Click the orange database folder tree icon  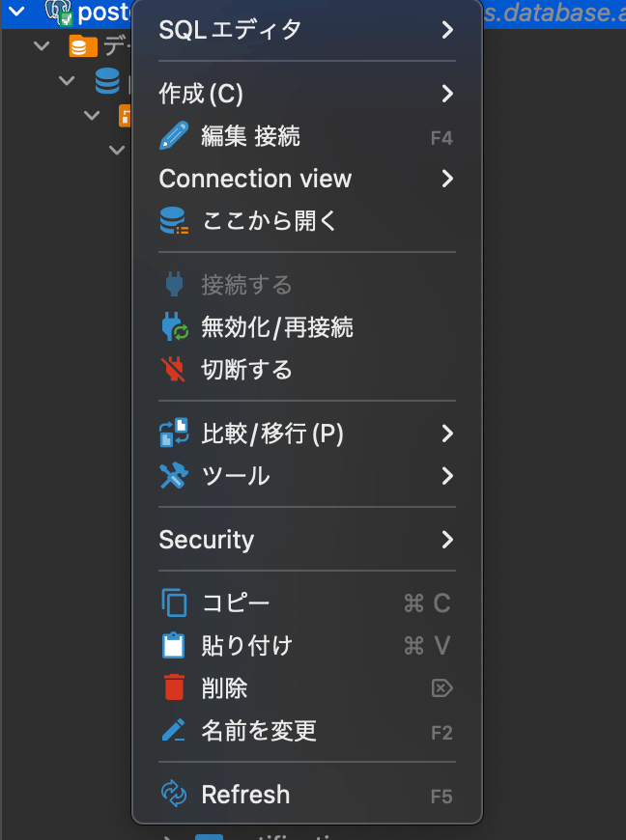83,46
